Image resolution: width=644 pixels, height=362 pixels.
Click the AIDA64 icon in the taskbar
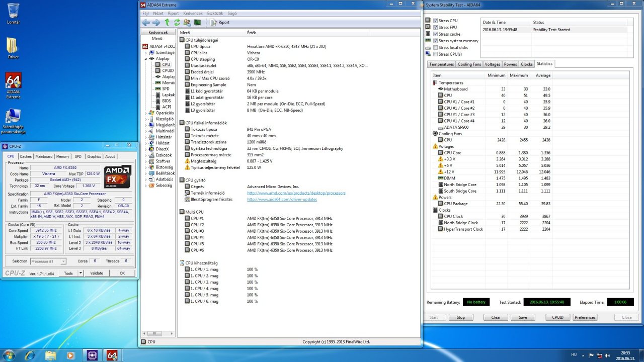[112, 355]
